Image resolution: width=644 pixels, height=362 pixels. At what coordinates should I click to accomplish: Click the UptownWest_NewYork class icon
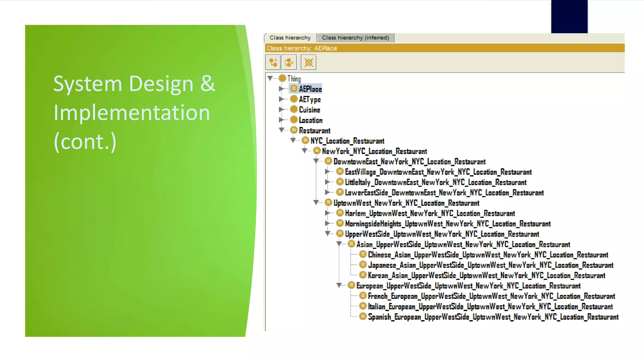(x=328, y=202)
